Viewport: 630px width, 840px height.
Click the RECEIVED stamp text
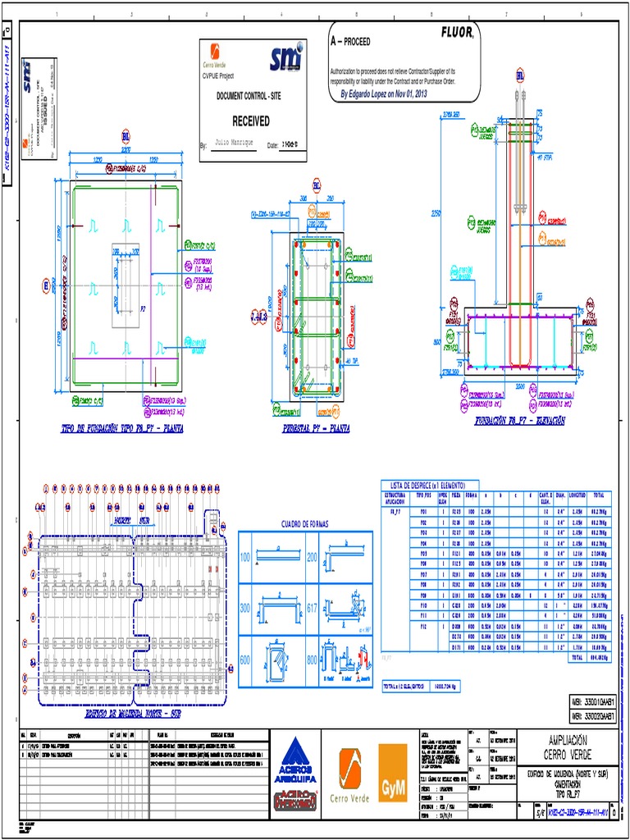pos(251,121)
